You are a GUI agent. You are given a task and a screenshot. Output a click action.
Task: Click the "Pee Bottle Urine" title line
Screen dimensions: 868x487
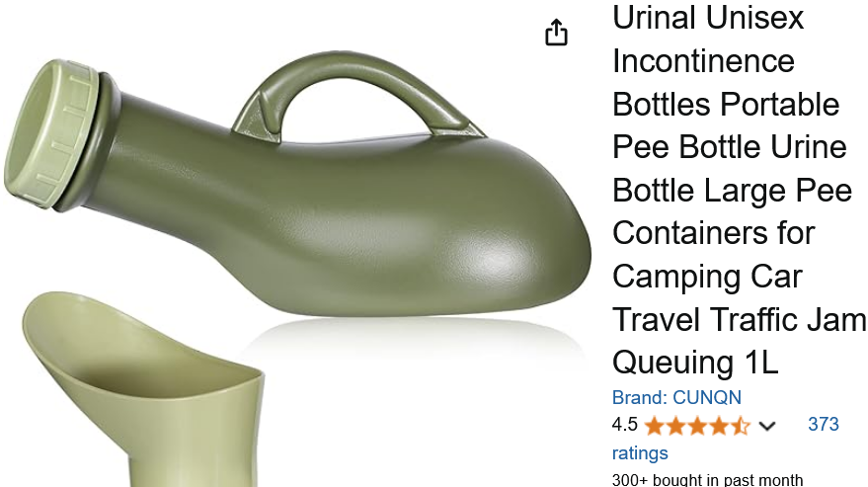(730, 147)
